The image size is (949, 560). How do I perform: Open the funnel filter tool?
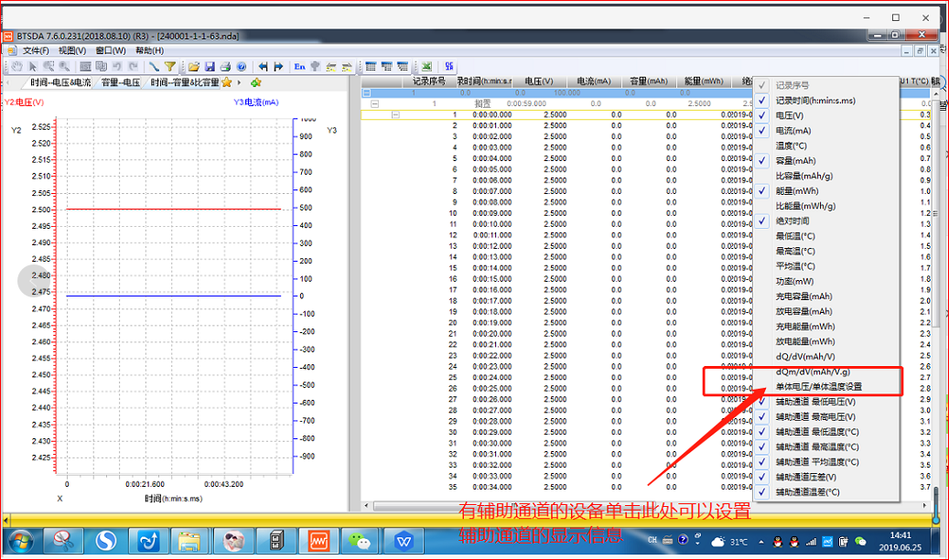tap(170, 67)
